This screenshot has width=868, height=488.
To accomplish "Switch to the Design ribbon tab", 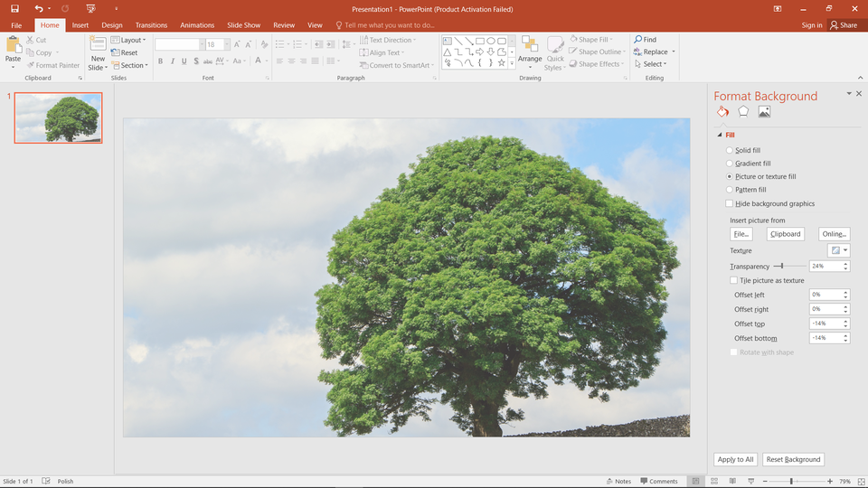I will point(112,25).
